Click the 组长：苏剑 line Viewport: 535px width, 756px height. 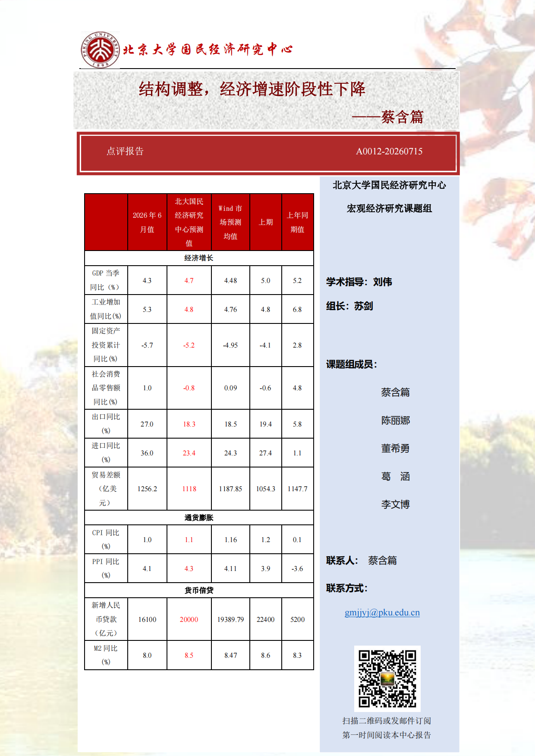[349, 306]
